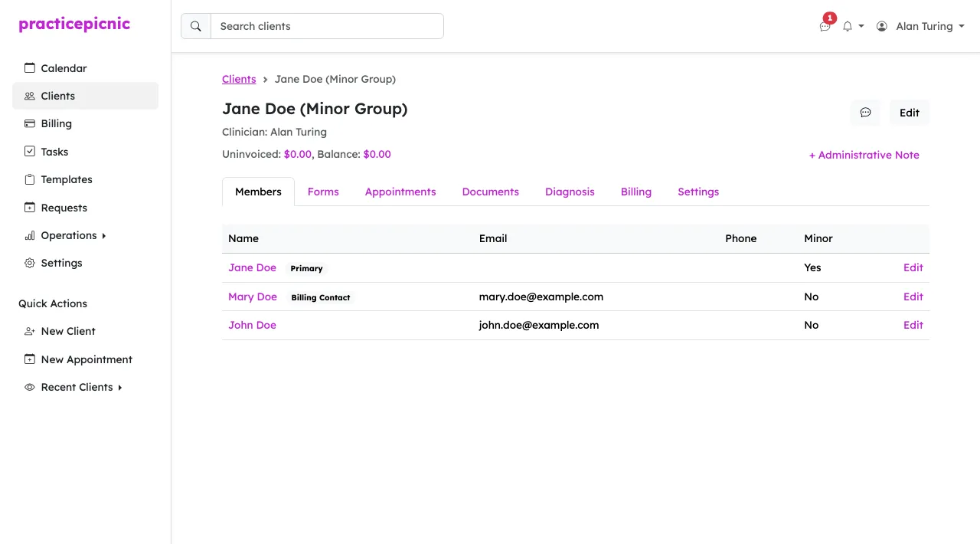Open the notifications dropdown caret
Image resolution: width=980 pixels, height=544 pixels.
point(861,26)
